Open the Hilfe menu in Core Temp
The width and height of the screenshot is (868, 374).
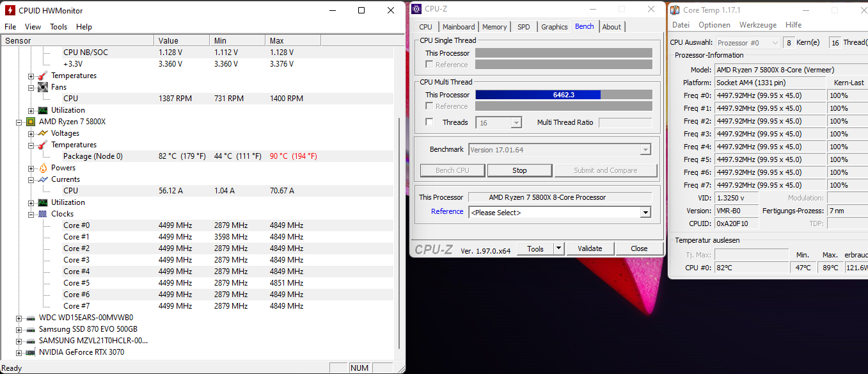point(794,25)
